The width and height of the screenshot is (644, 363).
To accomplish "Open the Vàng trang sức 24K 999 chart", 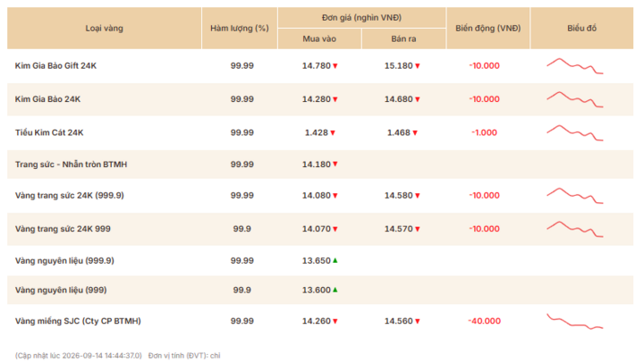I will pyautogui.click(x=574, y=229).
